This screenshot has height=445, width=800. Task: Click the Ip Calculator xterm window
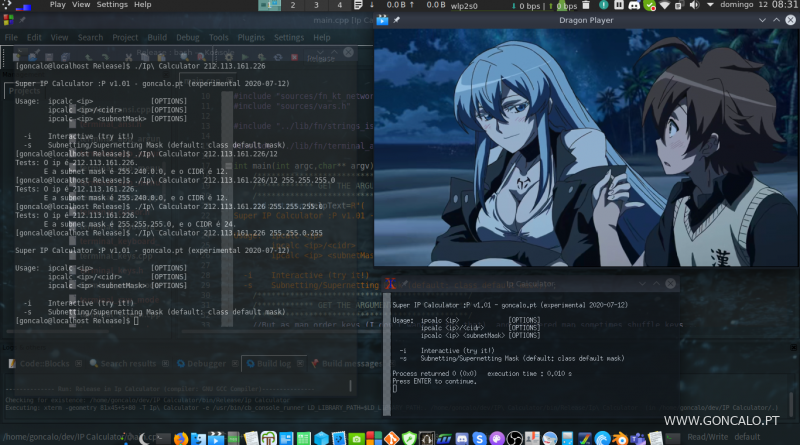(x=531, y=352)
